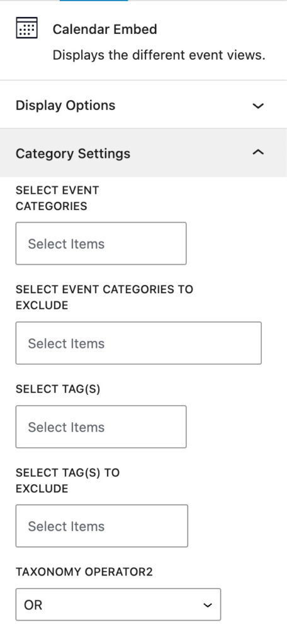Focus the Categories to Exclude field
This screenshot has height=644, width=287.
coord(138,343)
